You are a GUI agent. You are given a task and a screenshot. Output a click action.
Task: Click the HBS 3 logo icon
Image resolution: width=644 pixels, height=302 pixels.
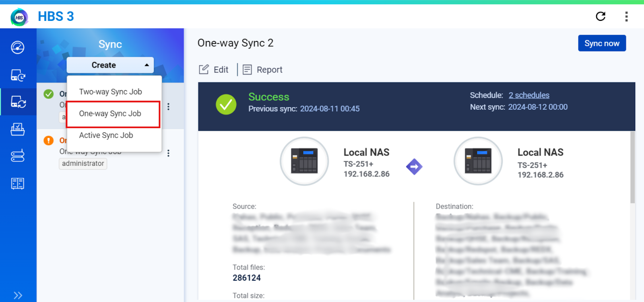(19, 17)
